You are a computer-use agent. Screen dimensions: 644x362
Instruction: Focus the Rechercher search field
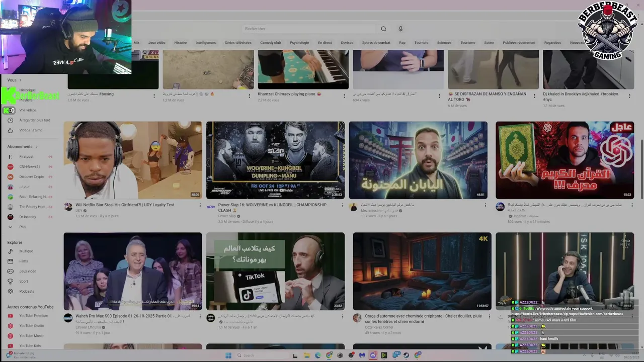click(308, 29)
